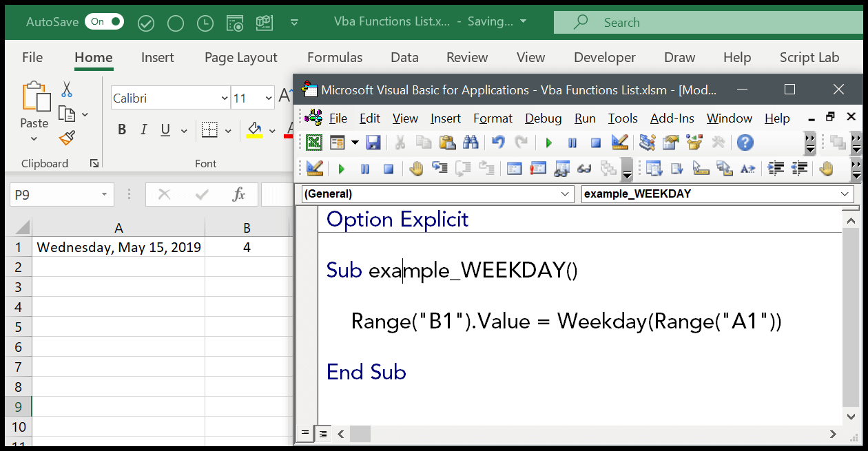
Task: Open the Debug menu in VBA editor
Action: click(x=543, y=118)
